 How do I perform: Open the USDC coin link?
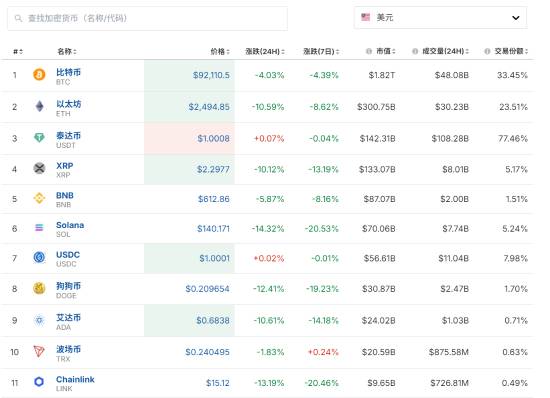[68, 255]
